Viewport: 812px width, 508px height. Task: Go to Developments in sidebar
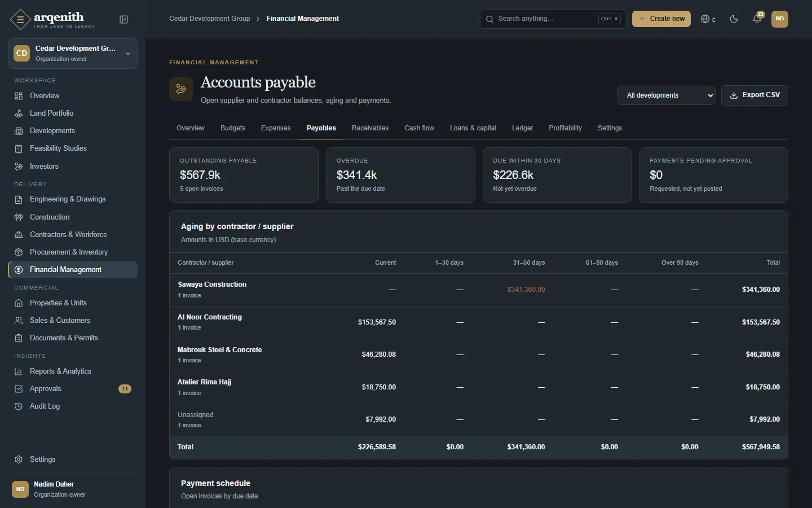(73, 131)
